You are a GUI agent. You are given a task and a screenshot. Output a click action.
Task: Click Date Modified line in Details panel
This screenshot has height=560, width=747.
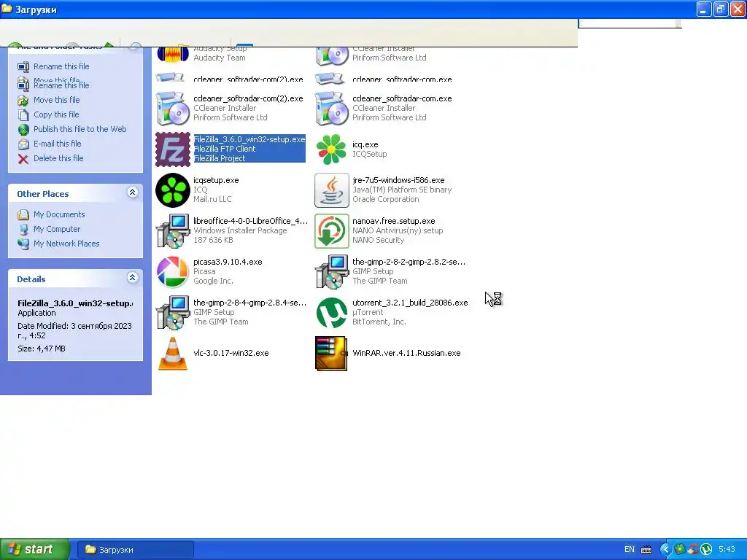(75, 330)
